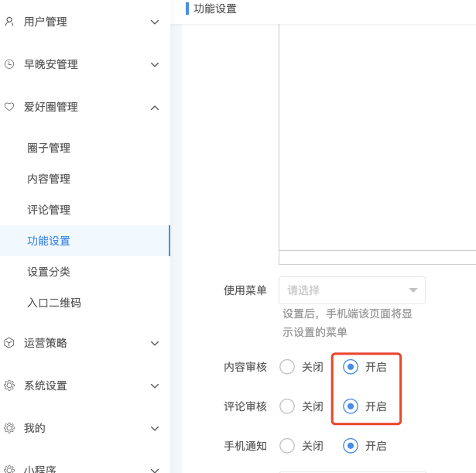
Task: Open 圈子管理 submenu item
Action: (49, 148)
